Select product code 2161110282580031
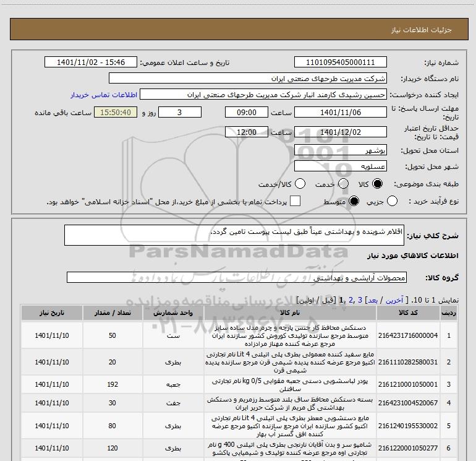476x461 pixels. pyautogui.click(x=408, y=362)
